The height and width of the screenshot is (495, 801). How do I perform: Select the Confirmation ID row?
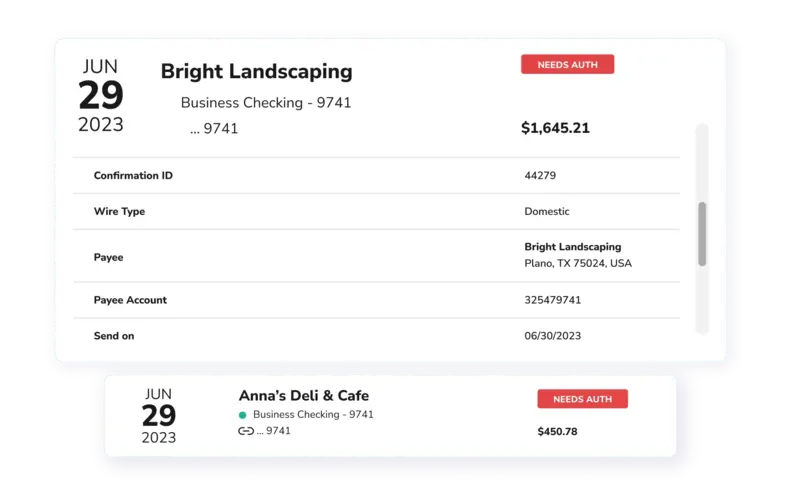(376, 175)
